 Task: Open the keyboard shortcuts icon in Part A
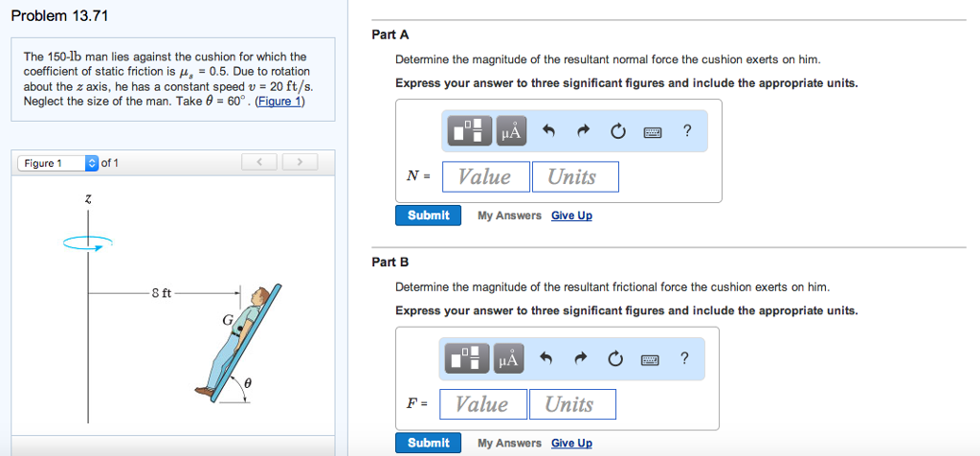(x=653, y=132)
